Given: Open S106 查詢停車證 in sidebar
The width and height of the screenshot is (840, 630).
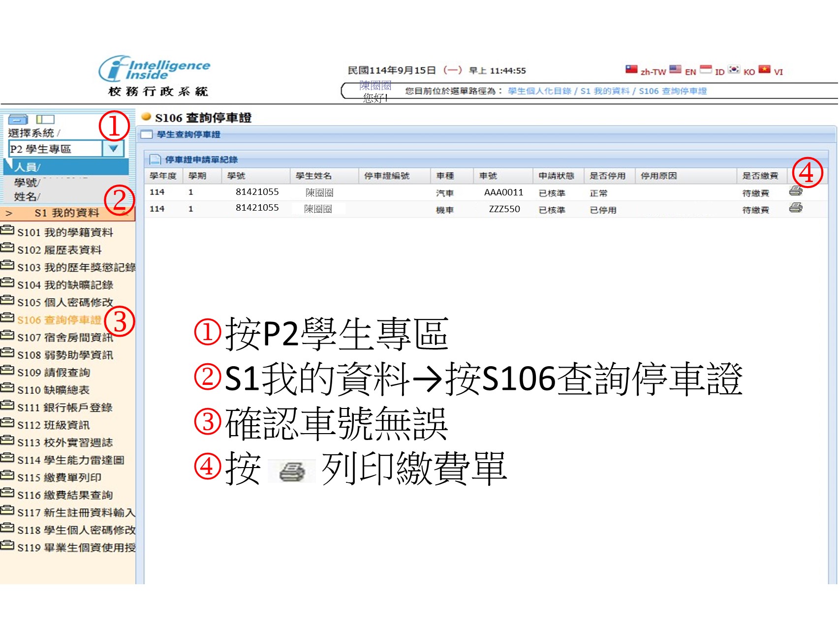Looking at the screenshot, I should click(x=59, y=320).
